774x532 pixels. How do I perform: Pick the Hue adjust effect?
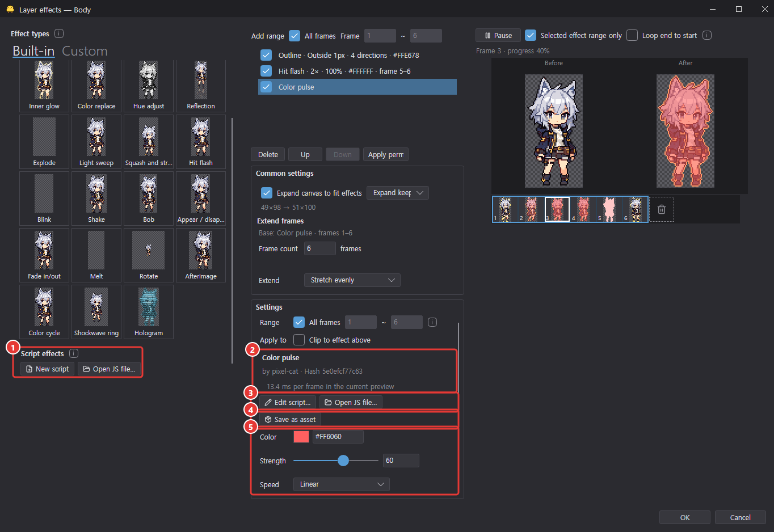(149, 86)
